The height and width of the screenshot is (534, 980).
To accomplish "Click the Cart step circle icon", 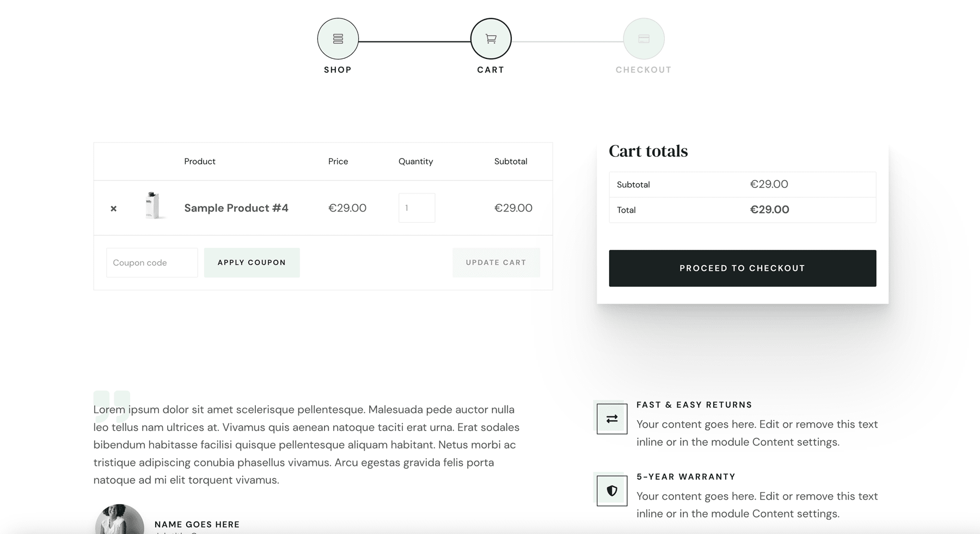I will click(x=491, y=39).
